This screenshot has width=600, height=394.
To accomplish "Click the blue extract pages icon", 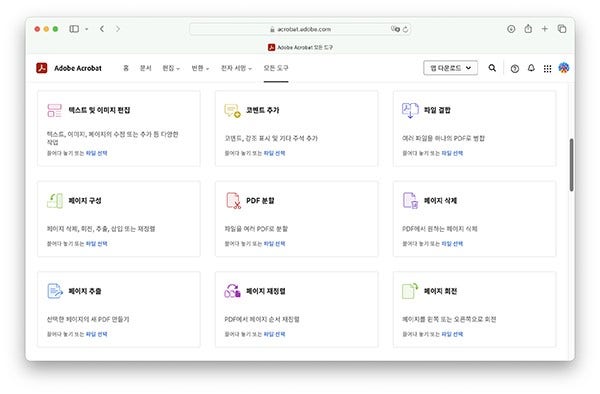I will tap(55, 291).
